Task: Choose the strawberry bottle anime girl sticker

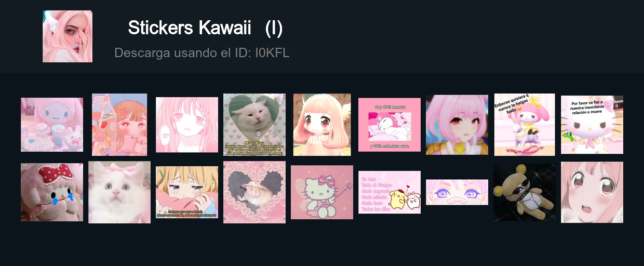Action: pyautogui.click(x=119, y=125)
